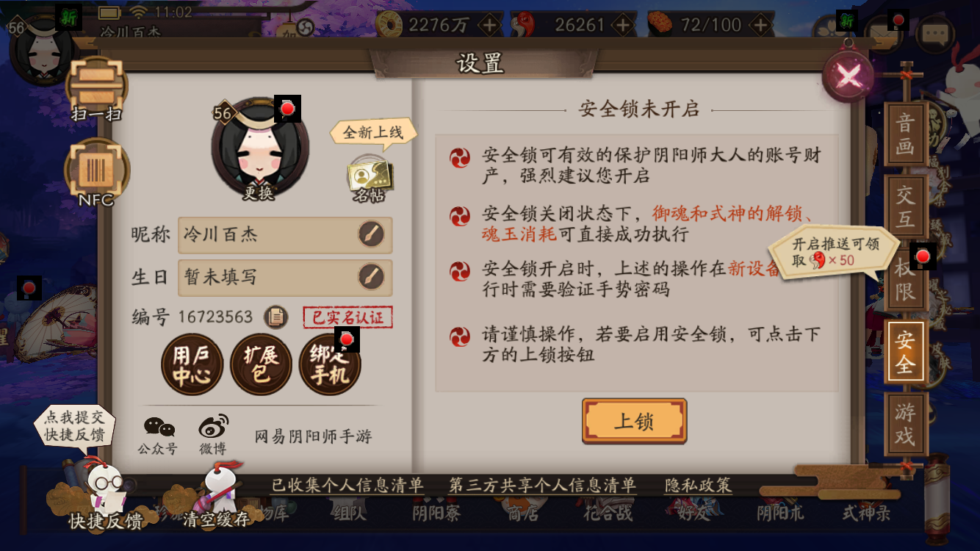
Task: Open the 扫一扫 scan icon
Action: click(x=96, y=89)
